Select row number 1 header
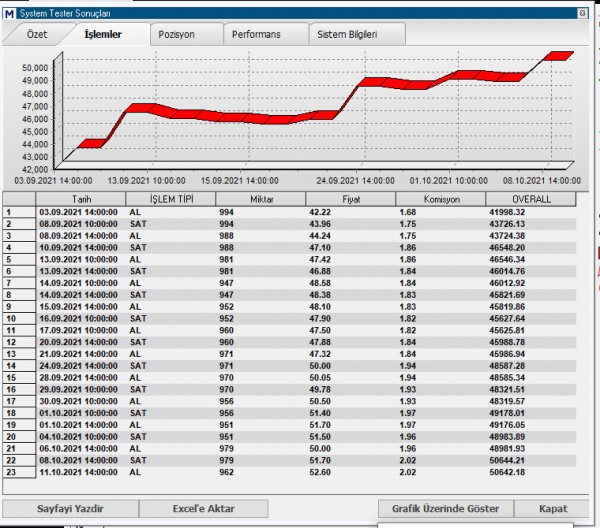Image resolution: width=600 pixels, height=528 pixels. click(19, 212)
